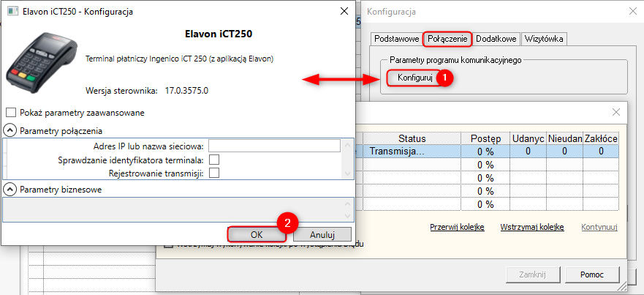This screenshot has height=295, width=644.
Task: Open the Dodatkowe tab in Konfiguracja
Action: click(x=496, y=39)
